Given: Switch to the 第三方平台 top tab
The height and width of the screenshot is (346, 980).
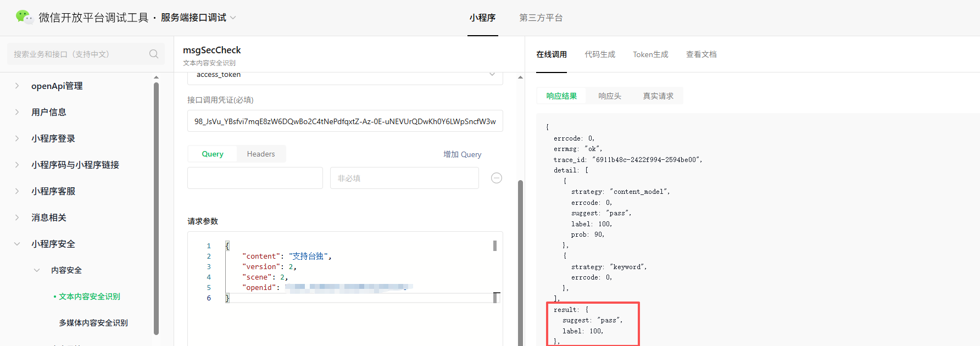Looking at the screenshot, I should tap(541, 18).
